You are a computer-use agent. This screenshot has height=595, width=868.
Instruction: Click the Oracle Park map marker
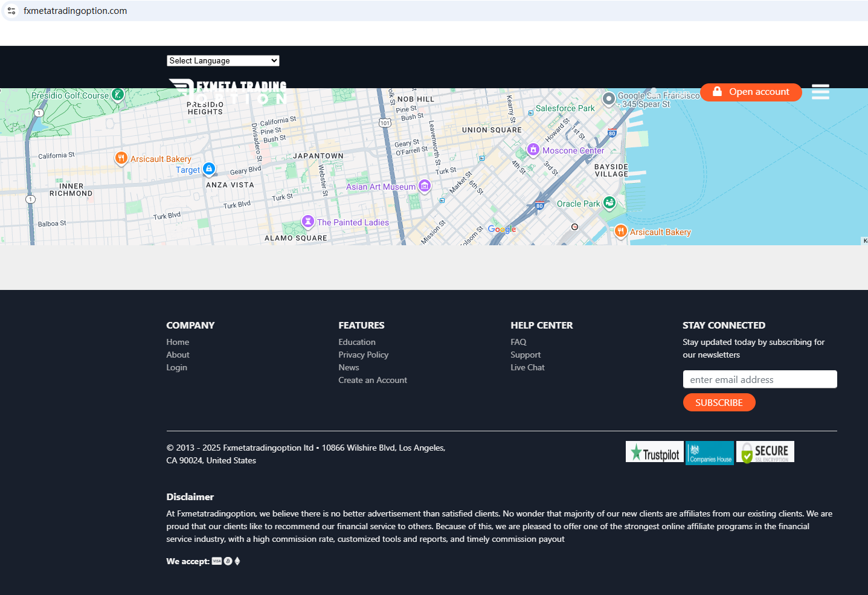pyautogui.click(x=609, y=203)
